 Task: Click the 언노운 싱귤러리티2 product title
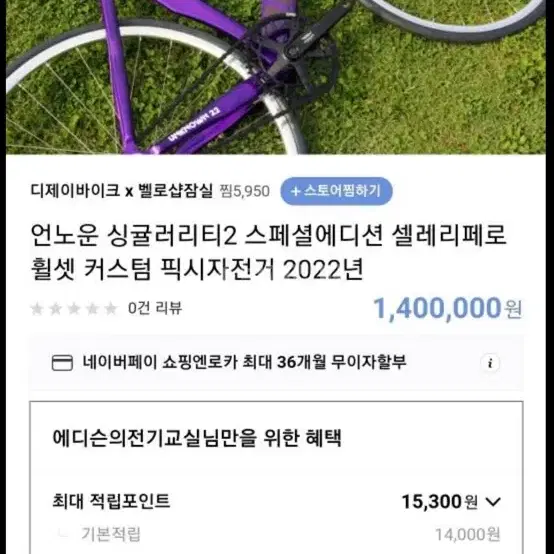269,252
